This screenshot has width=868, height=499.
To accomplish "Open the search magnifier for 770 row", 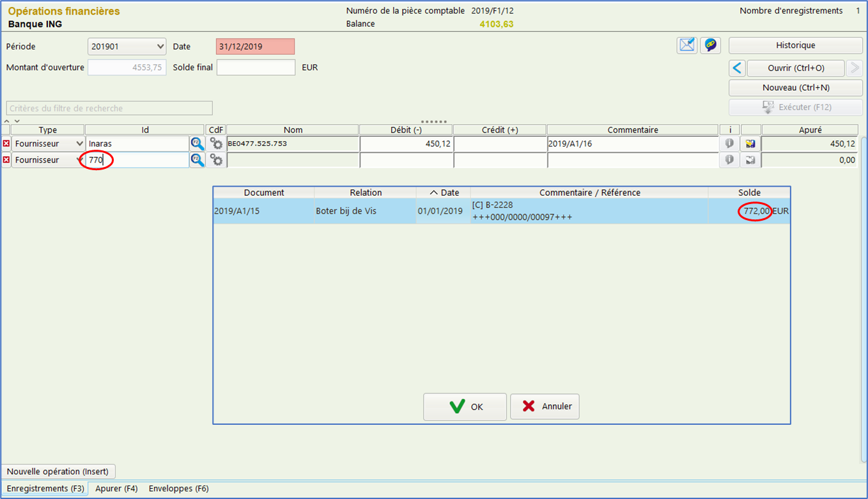I will pyautogui.click(x=198, y=160).
